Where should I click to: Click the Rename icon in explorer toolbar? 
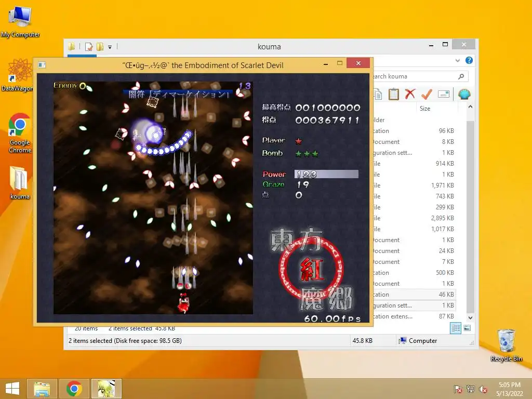pyautogui.click(x=444, y=94)
